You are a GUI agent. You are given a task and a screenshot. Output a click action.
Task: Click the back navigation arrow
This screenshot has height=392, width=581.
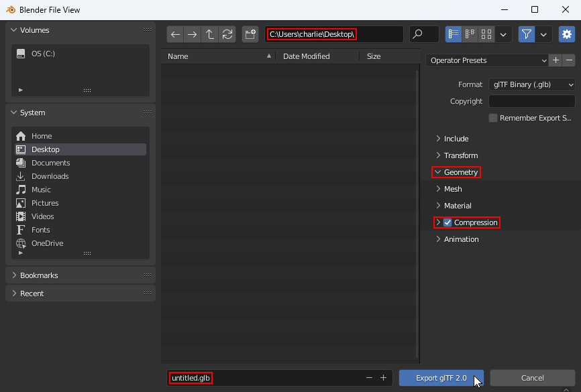coord(175,34)
